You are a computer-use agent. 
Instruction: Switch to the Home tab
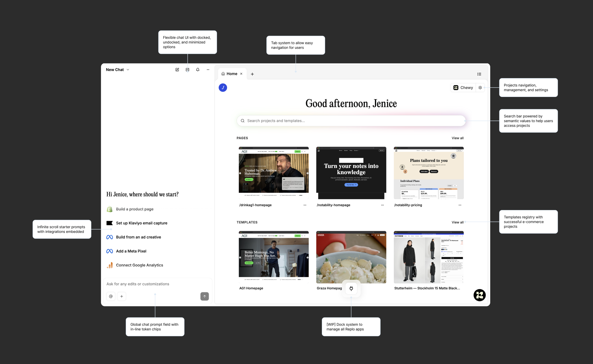click(232, 74)
